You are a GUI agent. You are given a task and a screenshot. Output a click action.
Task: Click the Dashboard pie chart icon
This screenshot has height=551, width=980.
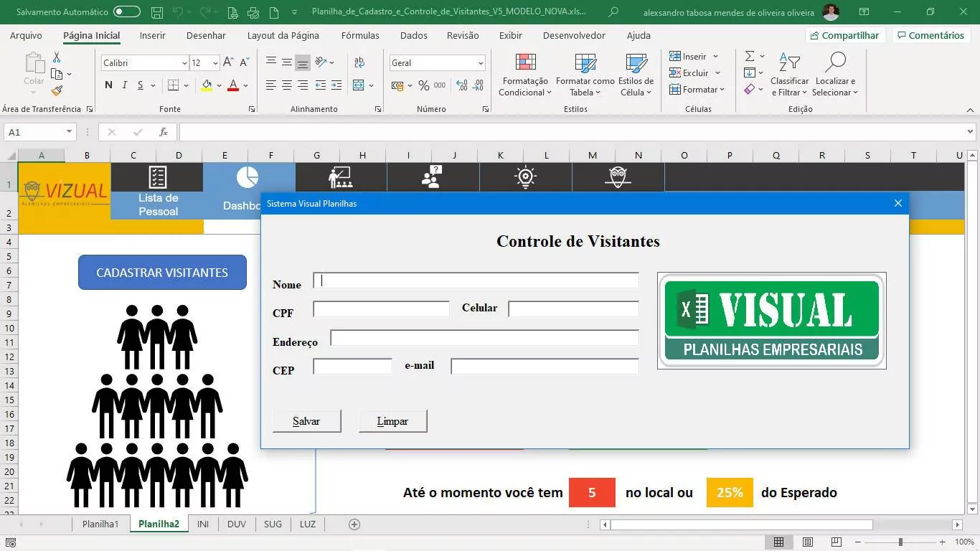(248, 176)
